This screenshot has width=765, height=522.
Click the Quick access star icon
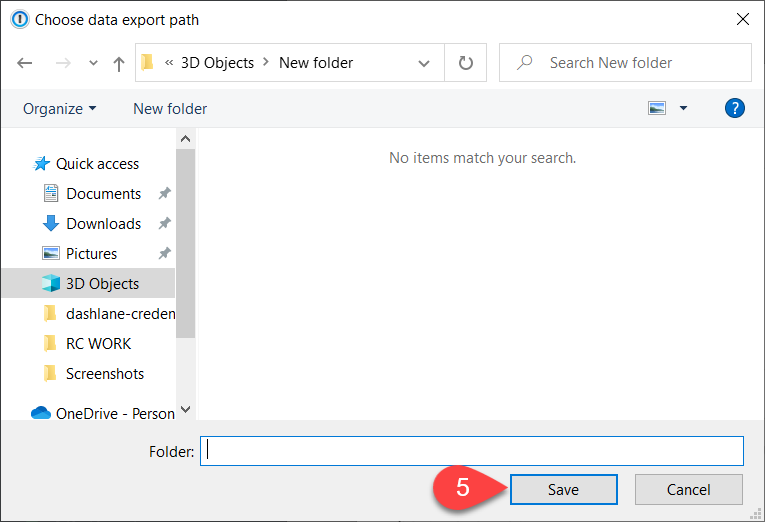[41, 163]
